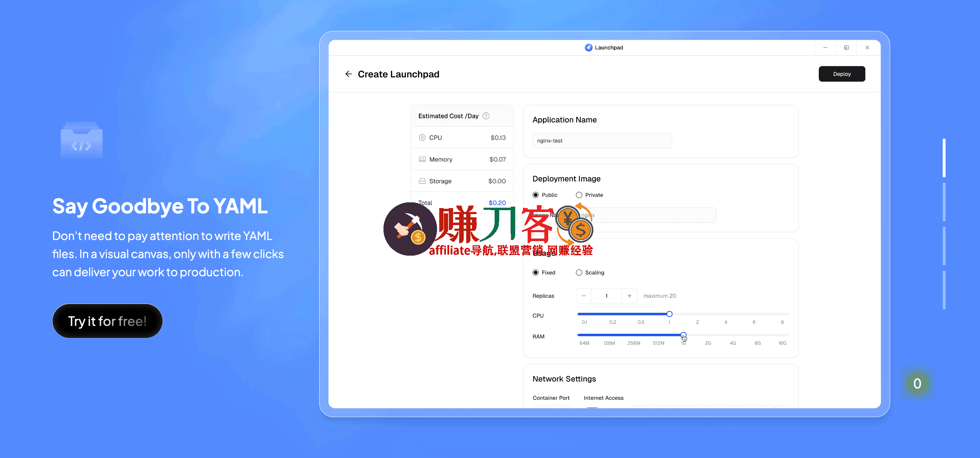
Task: Select the Public deployment image option
Action: (x=536, y=195)
